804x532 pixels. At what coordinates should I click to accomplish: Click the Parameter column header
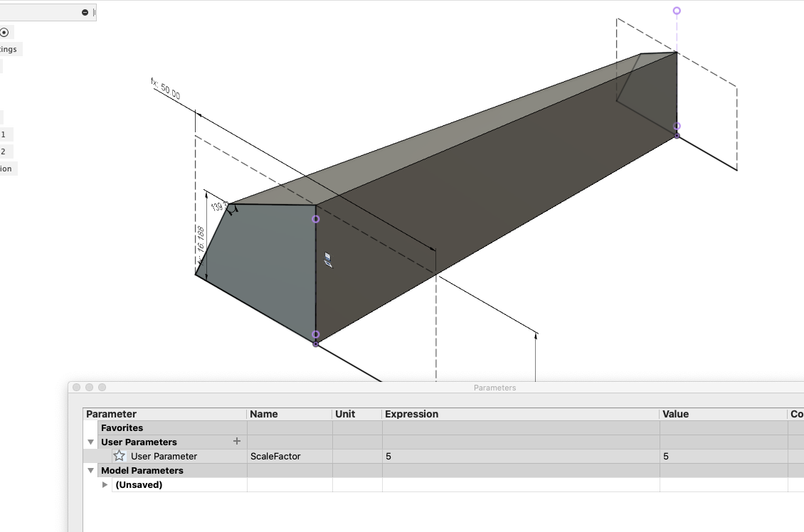[164, 414]
